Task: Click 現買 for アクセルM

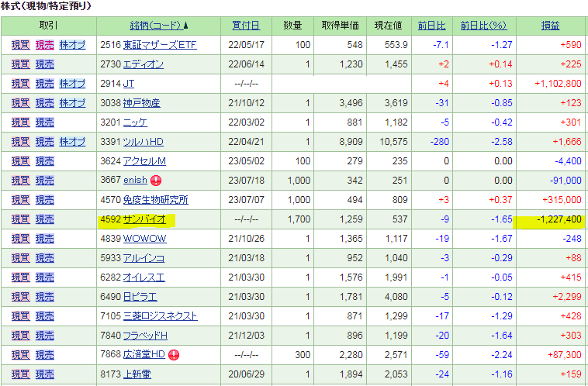Action: 21,161
